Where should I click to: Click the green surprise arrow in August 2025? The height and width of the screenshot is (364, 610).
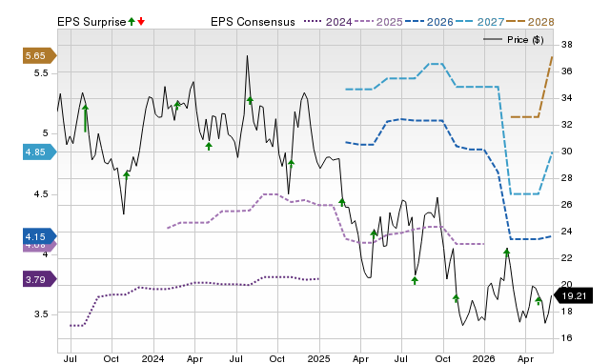click(x=415, y=280)
